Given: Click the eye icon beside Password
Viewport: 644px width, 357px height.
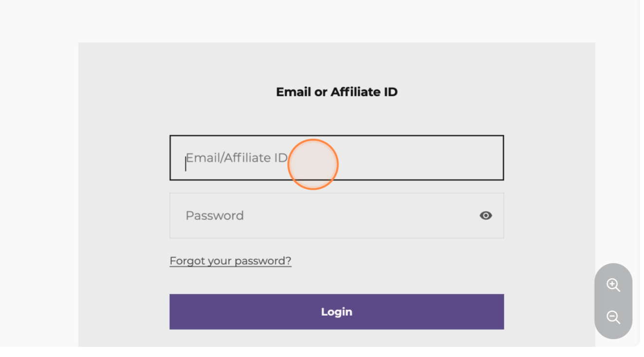Looking at the screenshot, I should 485,215.
